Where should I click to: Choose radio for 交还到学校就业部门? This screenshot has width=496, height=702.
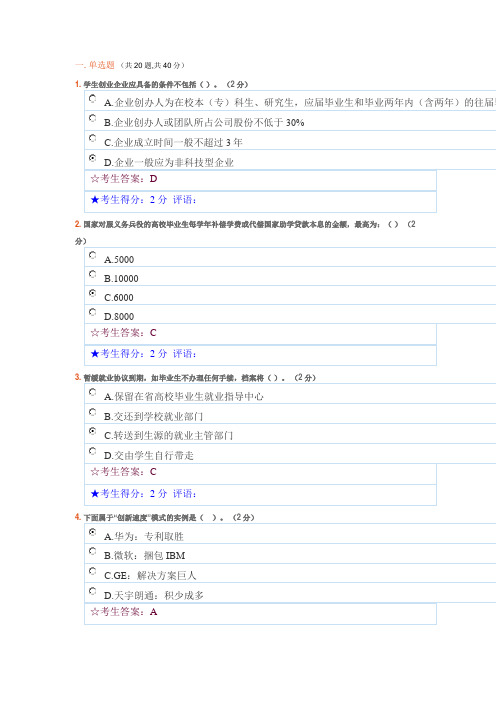(x=93, y=412)
